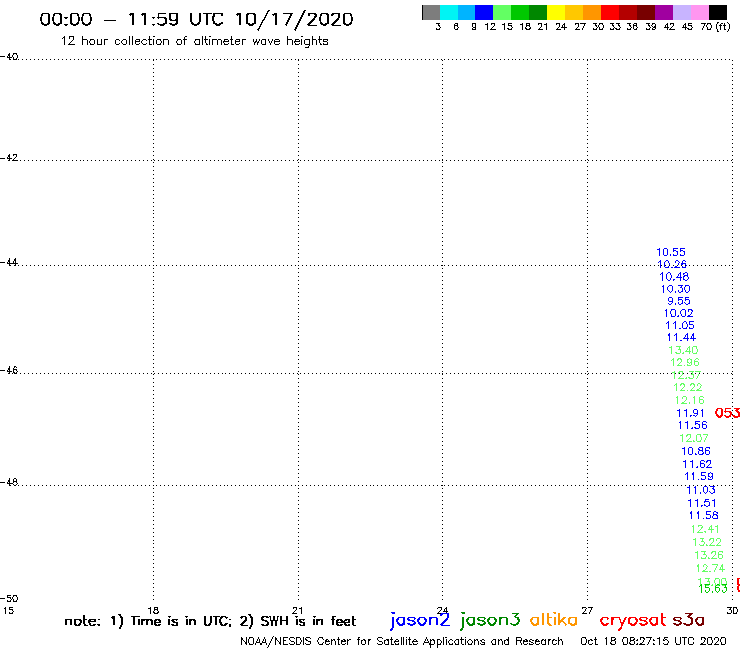Choose the orange swatch in the color scale
Viewport: 740px width, 650px height.
[592, 13]
